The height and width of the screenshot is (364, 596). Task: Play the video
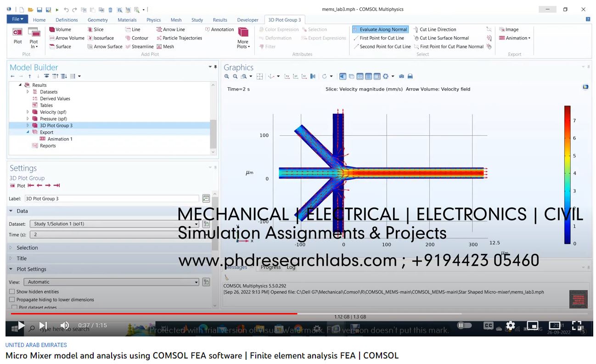[x=21, y=325]
